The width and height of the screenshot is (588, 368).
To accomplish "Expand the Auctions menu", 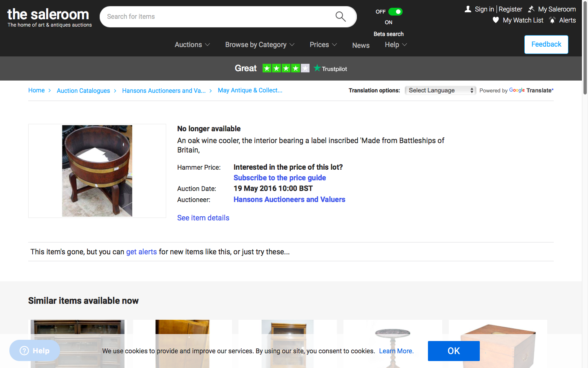I will 192,45.
